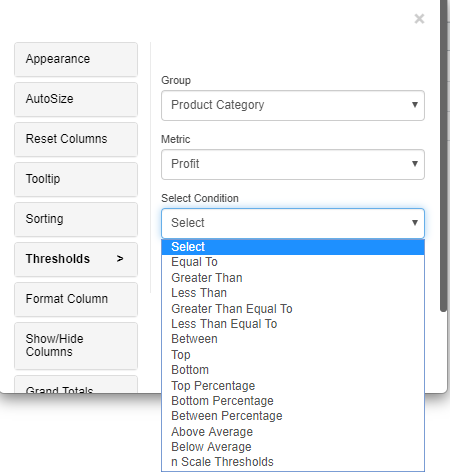Choose Greater Than condition
Screen dimensions: 450x472
click(293, 278)
